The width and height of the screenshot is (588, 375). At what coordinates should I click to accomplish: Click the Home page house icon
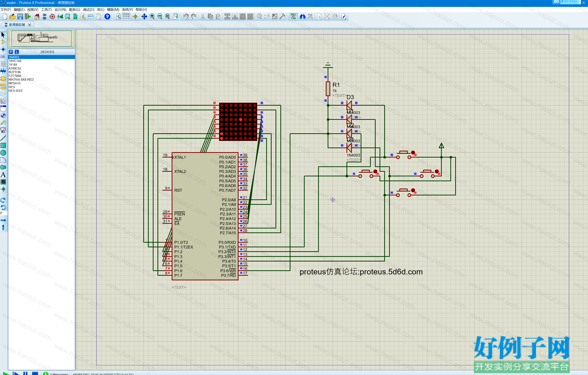37,17
